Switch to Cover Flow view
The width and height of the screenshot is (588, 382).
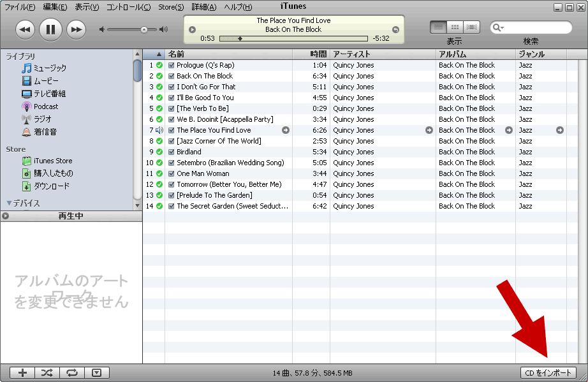coord(472,27)
